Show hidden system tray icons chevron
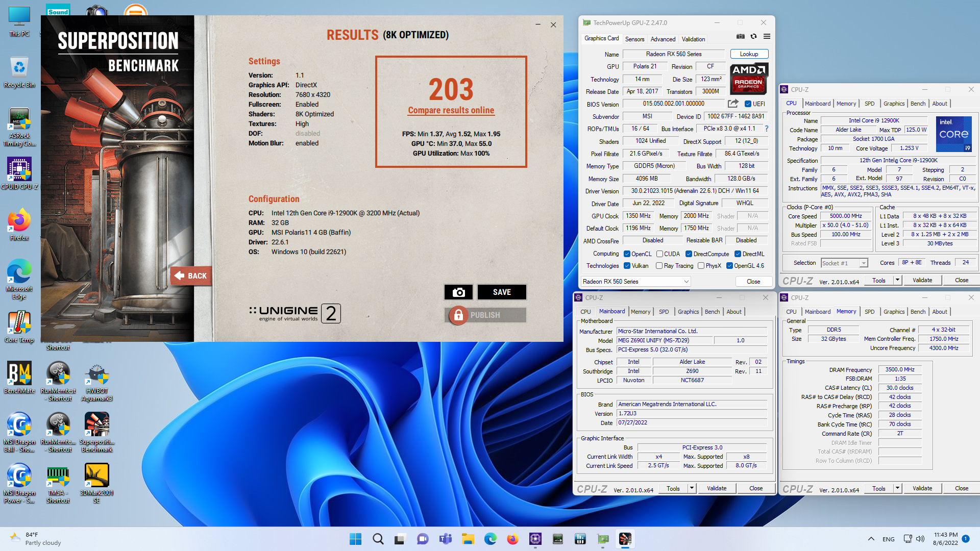This screenshot has height=551, width=980. tap(871, 539)
